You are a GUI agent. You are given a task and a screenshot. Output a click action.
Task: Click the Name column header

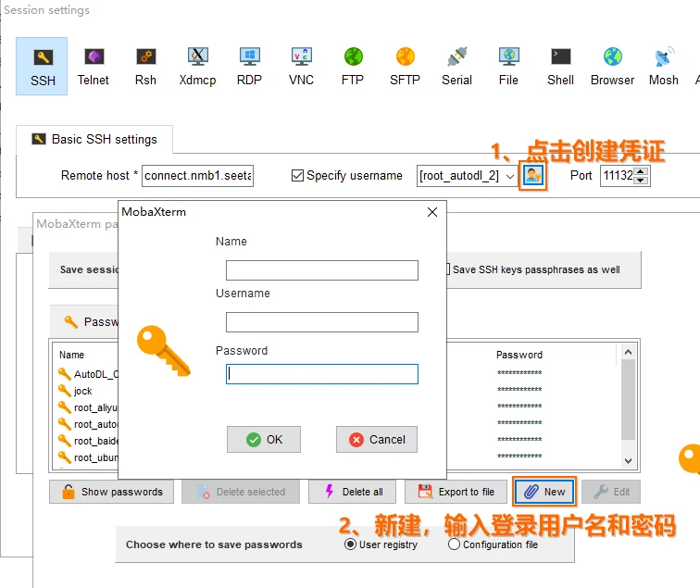point(71,355)
